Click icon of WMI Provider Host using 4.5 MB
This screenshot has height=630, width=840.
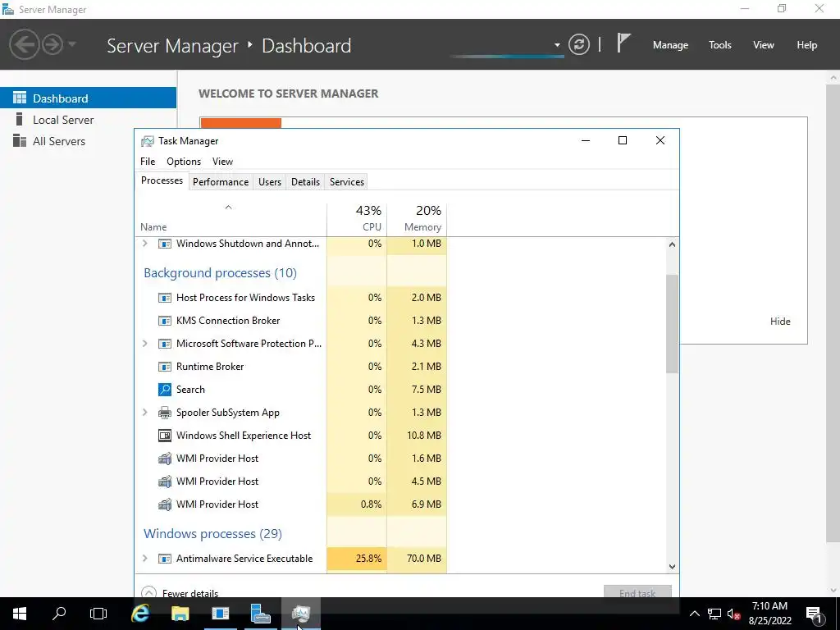(164, 482)
